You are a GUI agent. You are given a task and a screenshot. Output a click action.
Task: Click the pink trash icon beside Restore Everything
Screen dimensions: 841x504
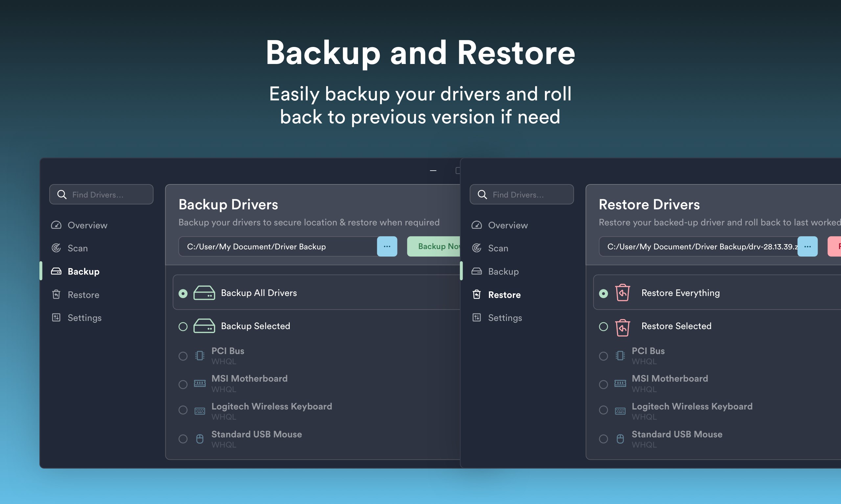622,293
